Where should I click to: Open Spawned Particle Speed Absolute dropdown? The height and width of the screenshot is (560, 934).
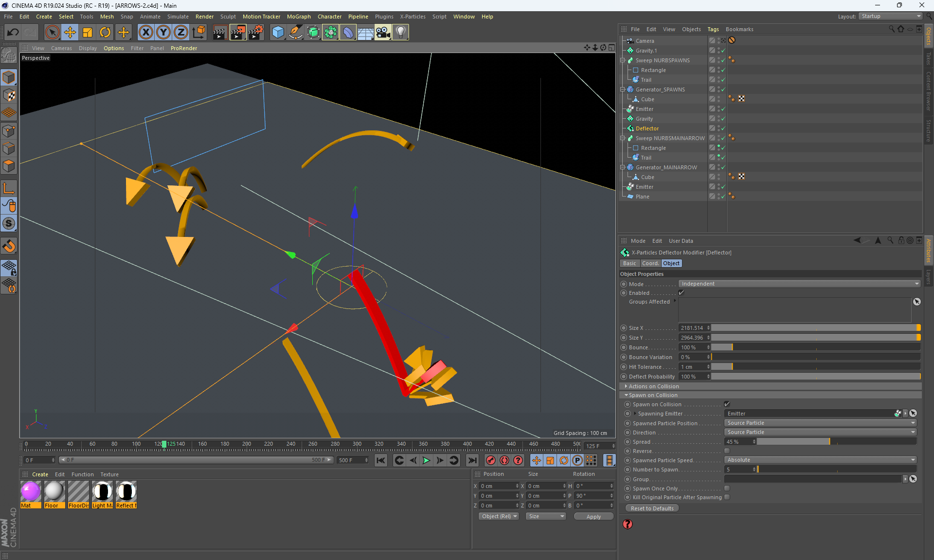(820, 460)
